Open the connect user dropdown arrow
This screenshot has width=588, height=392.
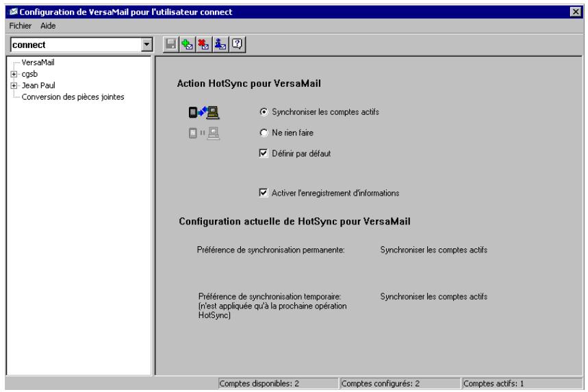(x=146, y=44)
